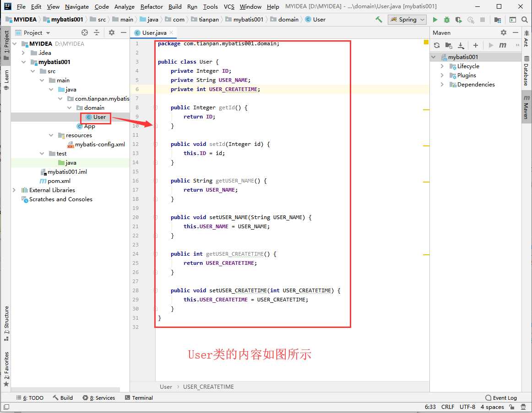Image resolution: width=532 pixels, height=413 pixels.
Task: Toggle the Favorites side panel
Action: [x=6, y=369]
